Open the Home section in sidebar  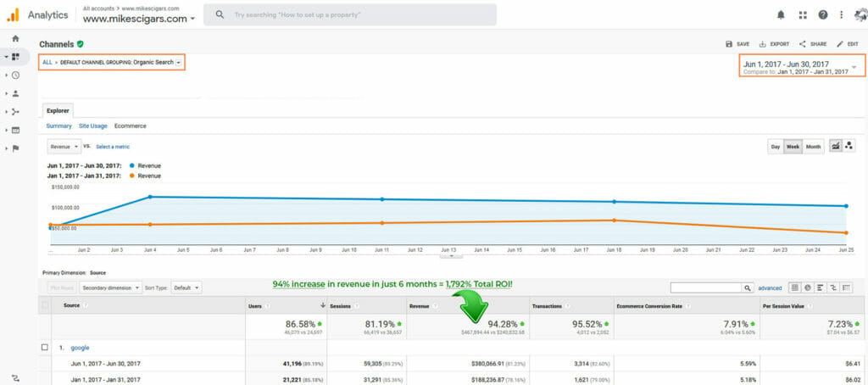(x=15, y=38)
